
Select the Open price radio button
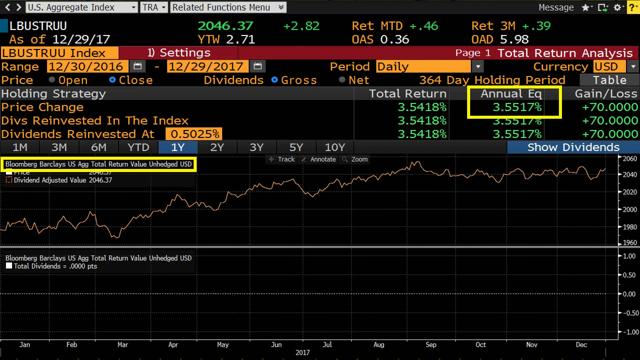(52, 80)
